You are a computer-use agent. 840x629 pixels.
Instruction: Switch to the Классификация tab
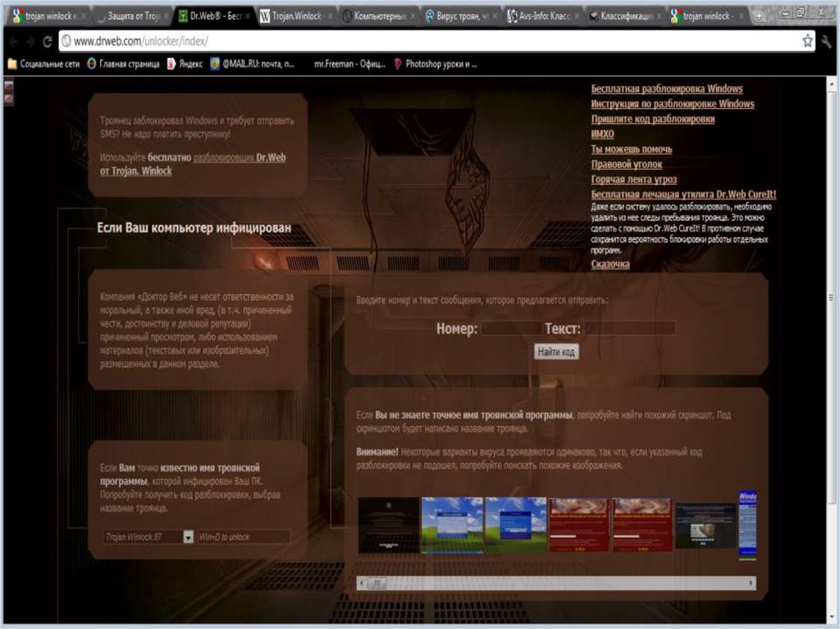pyautogui.click(x=626, y=16)
